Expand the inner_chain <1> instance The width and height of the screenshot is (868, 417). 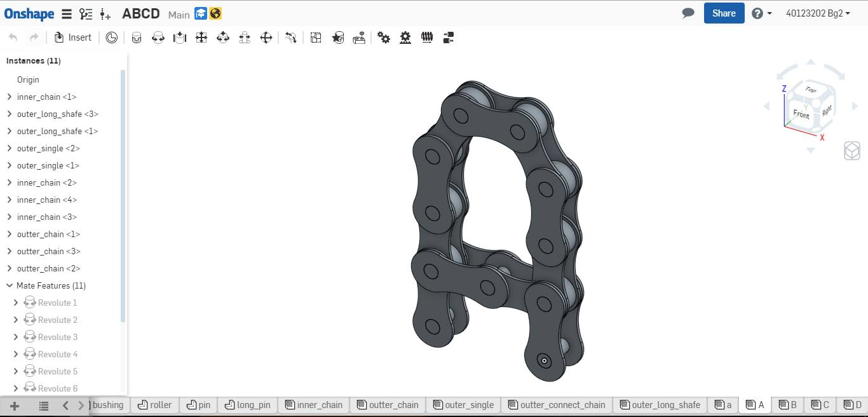point(10,97)
